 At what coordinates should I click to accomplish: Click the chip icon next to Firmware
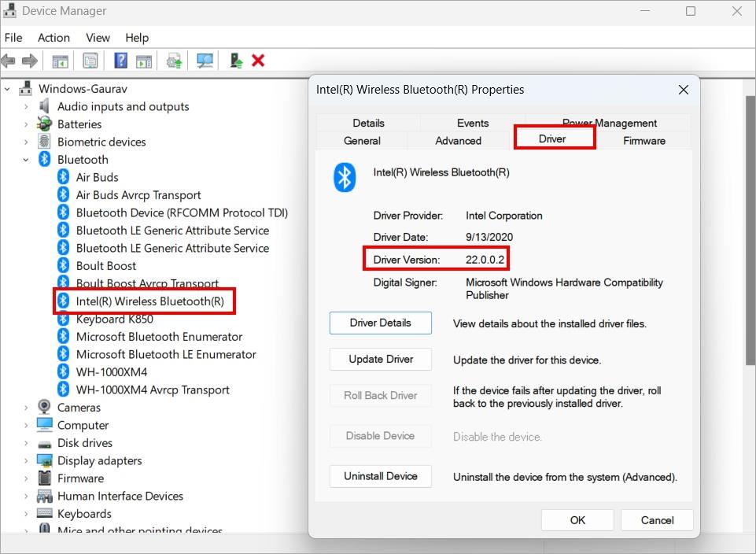click(x=44, y=478)
